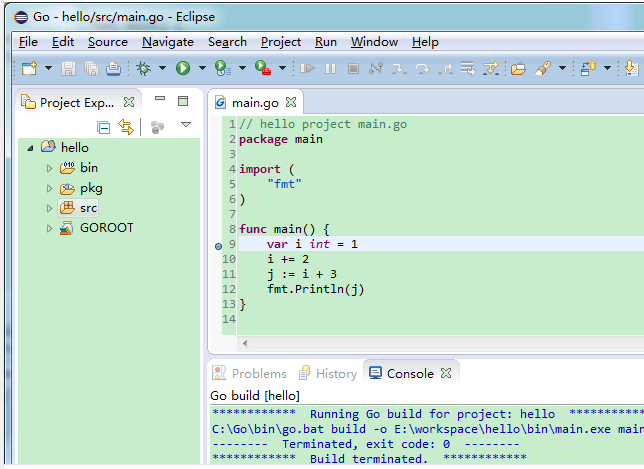The image size is (644, 469).
Task: Click the editor horizontal scrollbar left arrow
Action: [x=245, y=343]
